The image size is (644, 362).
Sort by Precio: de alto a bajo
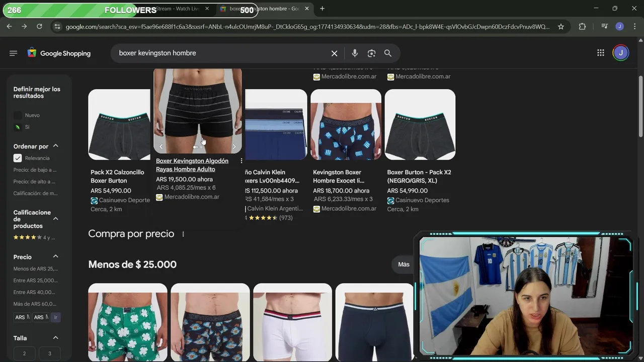[x=34, y=182]
